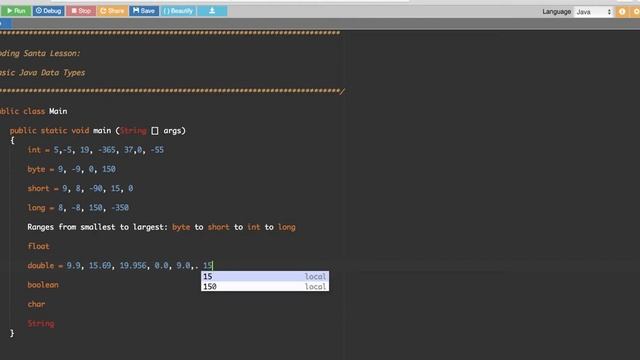This screenshot has width=640, height=360.
Task: Click the 'Coding Santa Lesson:' comment
Action: [40, 53]
